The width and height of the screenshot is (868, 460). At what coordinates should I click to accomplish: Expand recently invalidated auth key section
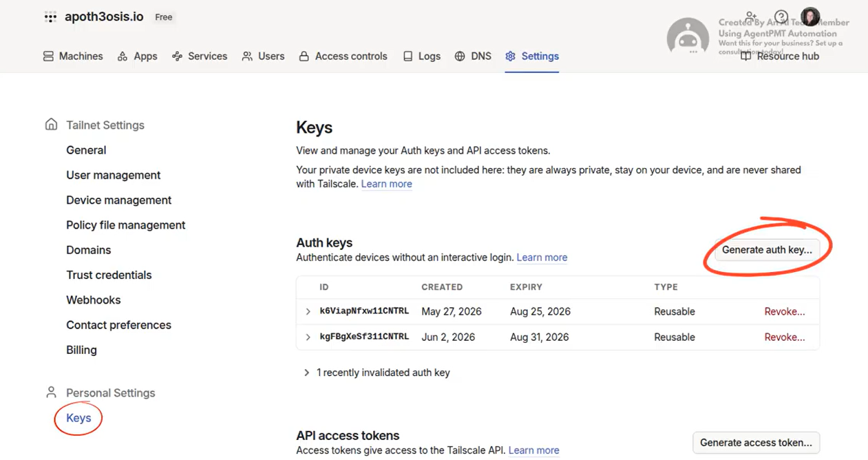coord(377,373)
